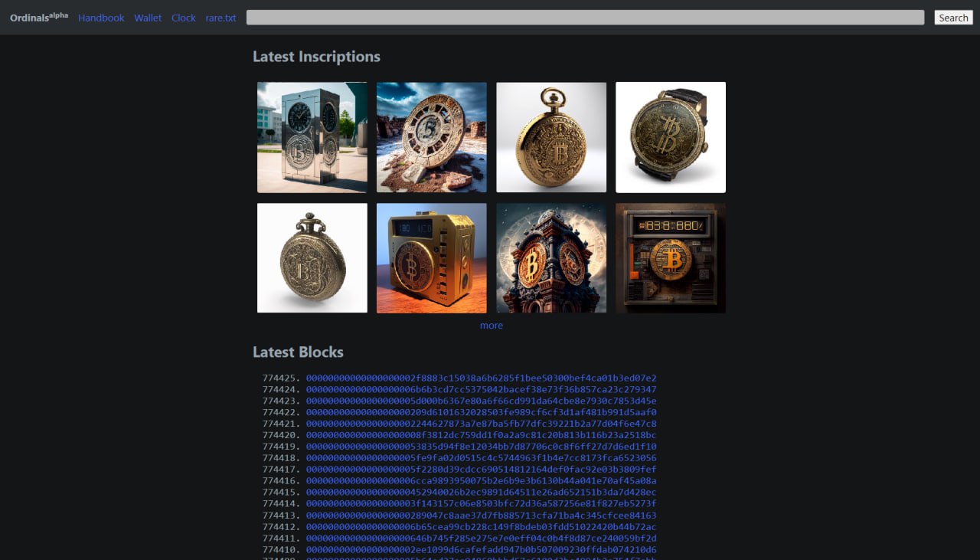
Task: Open the bitcoin wristwatch inscription thumbnail
Action: click(x=671, y=137)
